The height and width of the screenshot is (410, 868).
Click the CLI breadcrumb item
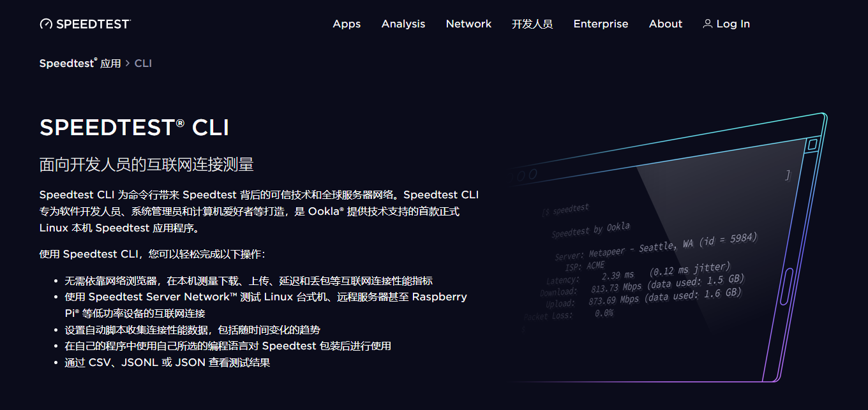point(143,63)
